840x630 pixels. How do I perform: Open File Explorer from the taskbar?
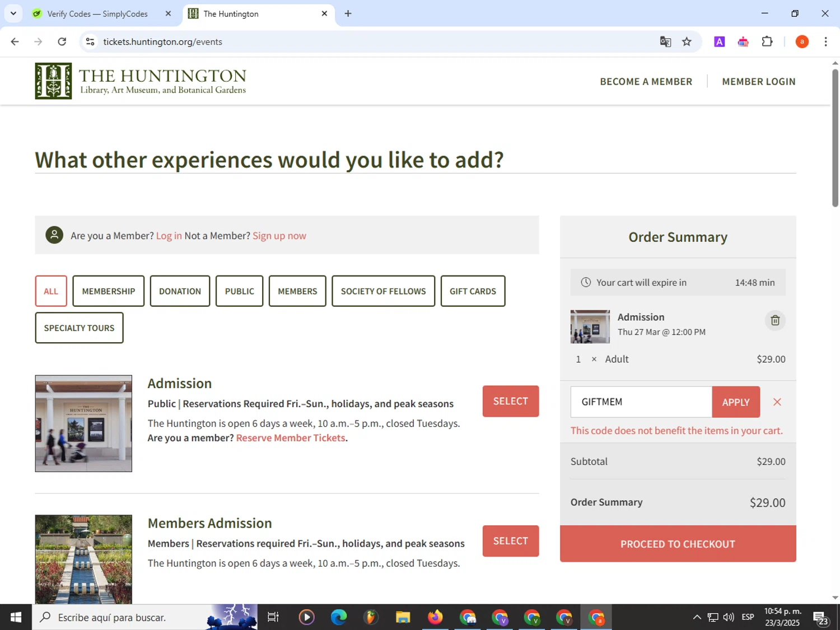pyautogui.click(x=403, y=617)
